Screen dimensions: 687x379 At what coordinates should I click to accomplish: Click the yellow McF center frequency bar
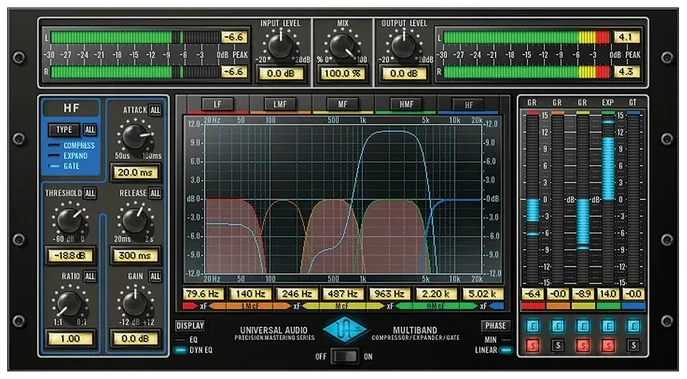click(x=343, y=306)
